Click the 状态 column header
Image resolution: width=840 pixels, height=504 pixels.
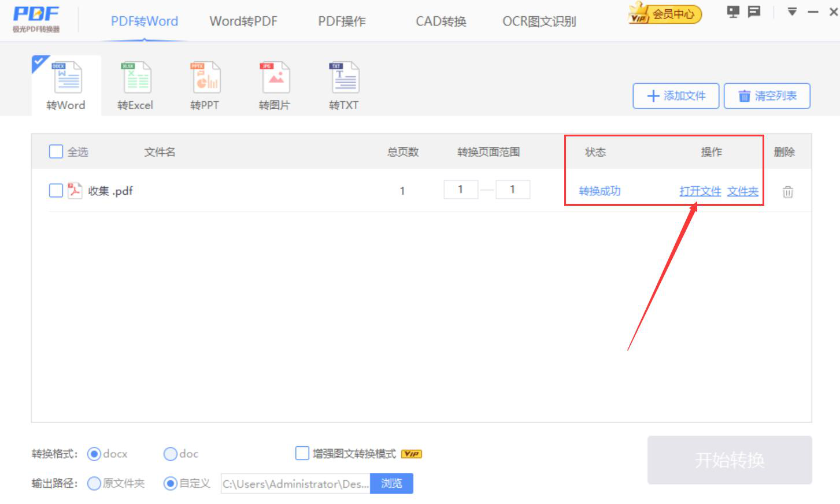click(x=595, y=152)
